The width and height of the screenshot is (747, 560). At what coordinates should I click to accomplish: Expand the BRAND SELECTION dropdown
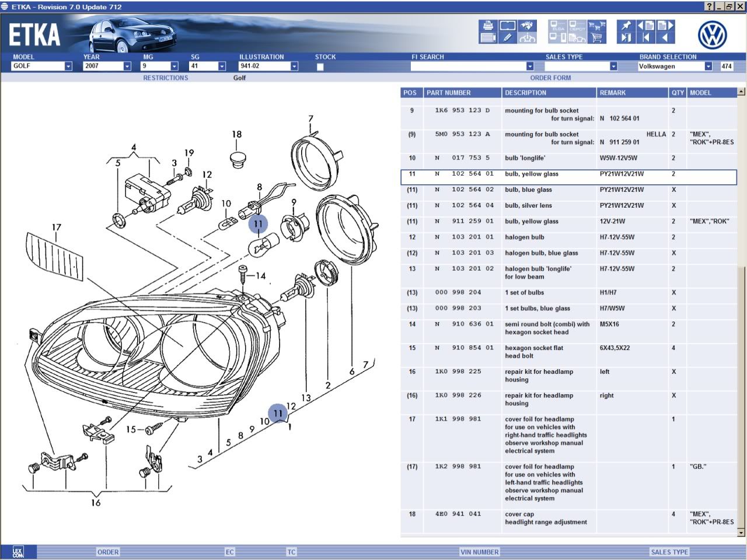(x=708, y=66)
